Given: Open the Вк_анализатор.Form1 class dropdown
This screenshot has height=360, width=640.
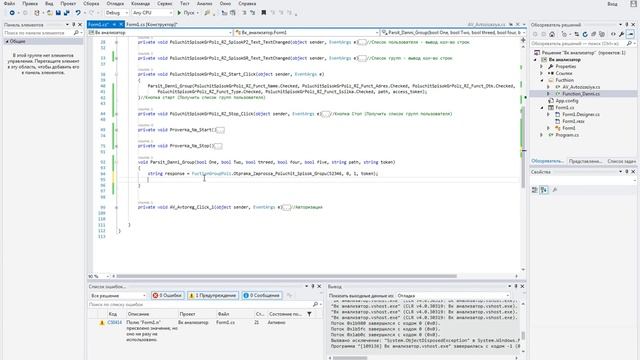Looking at the screenshot, I should [307, 32].
